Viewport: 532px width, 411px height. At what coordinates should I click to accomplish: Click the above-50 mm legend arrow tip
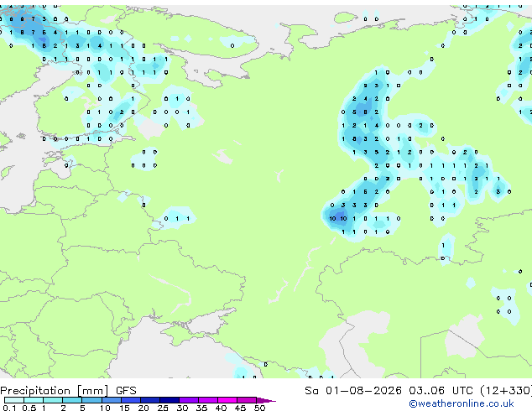point(266,401)
